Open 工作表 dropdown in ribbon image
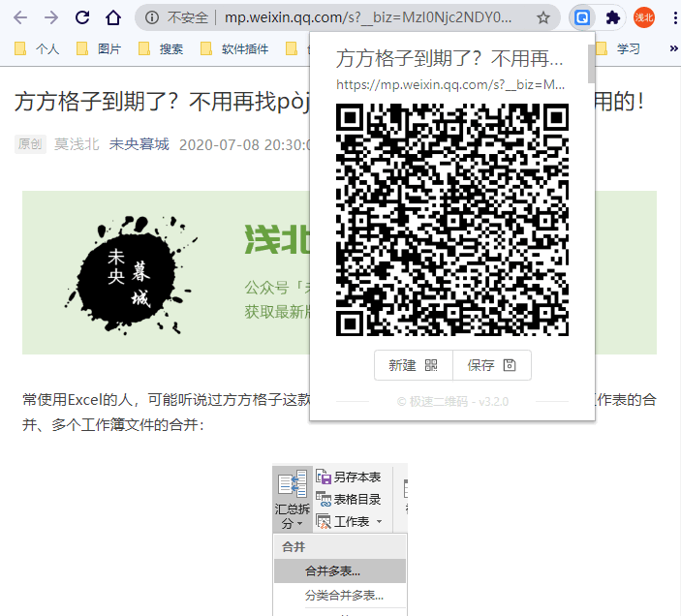 (x=349, y=521)
